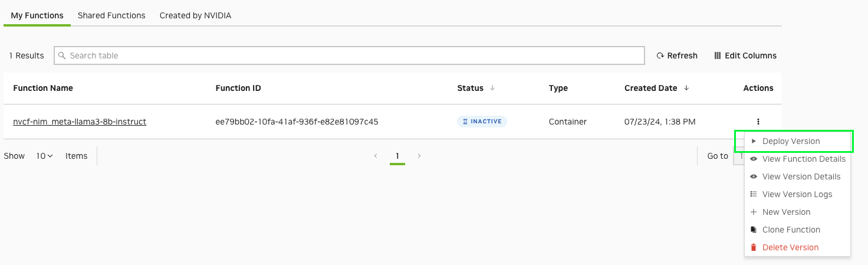
Task: Choose View Version Details menu entry
Action: pos(801,176)
